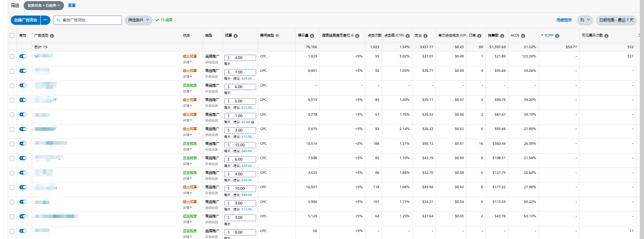644x239 pixels.
Task: Open the 列 columns dropdown
Action: [x=585, y=20]
